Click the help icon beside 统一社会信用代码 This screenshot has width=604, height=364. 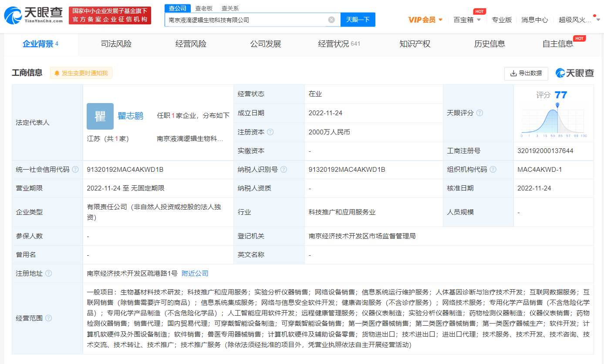tap(75, 170)
